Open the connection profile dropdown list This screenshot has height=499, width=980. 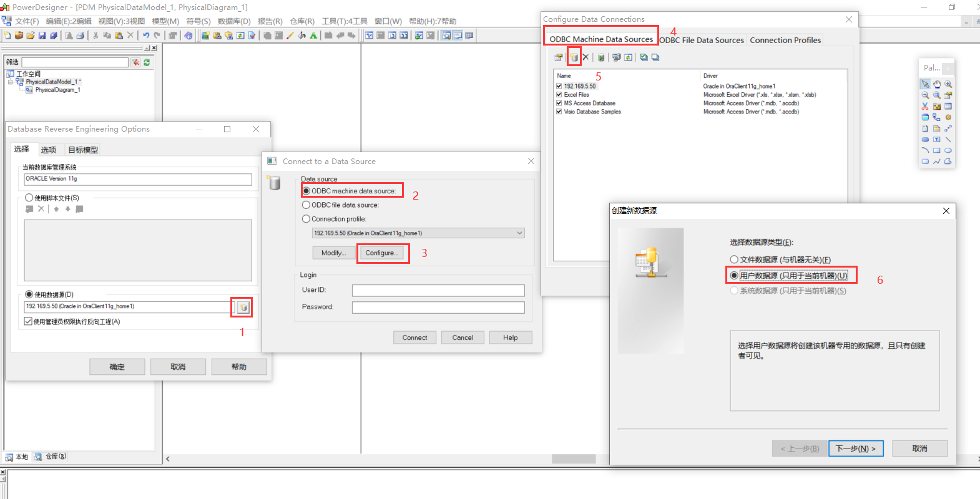click(519, 233)
